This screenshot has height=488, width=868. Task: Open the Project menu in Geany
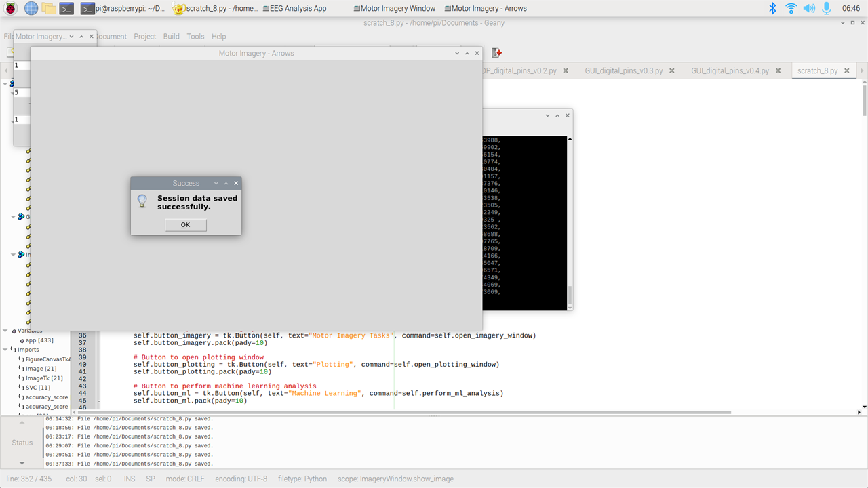point(144,37)
